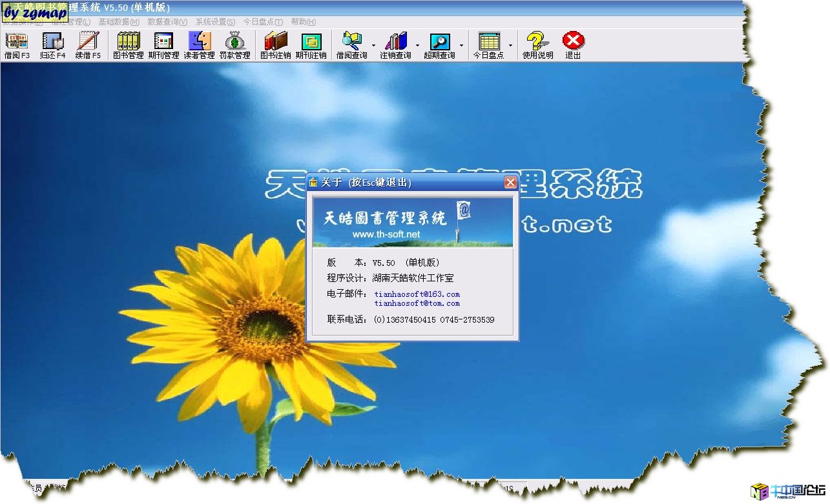Image resolution: width=830 pixels, height=504 pixels.
Task: Expand dropdown arrow beside 今日盘点 button
Action: pos(510,46)
